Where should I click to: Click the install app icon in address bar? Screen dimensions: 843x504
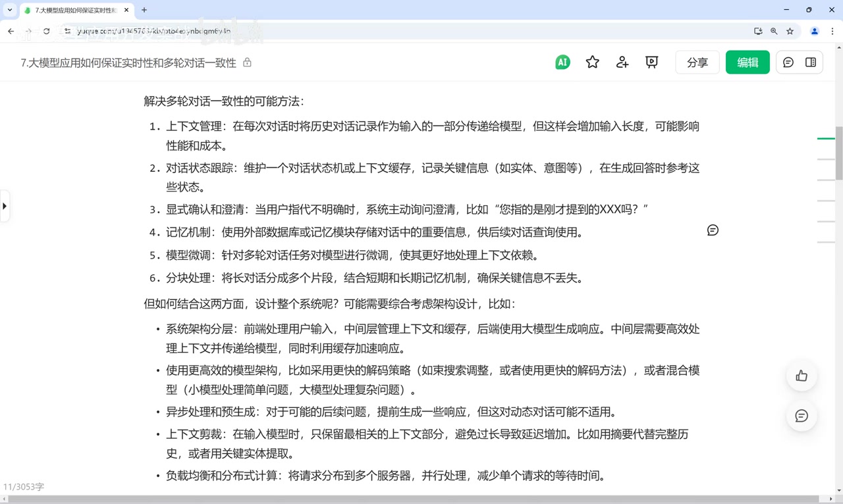[x=758, y=31]
